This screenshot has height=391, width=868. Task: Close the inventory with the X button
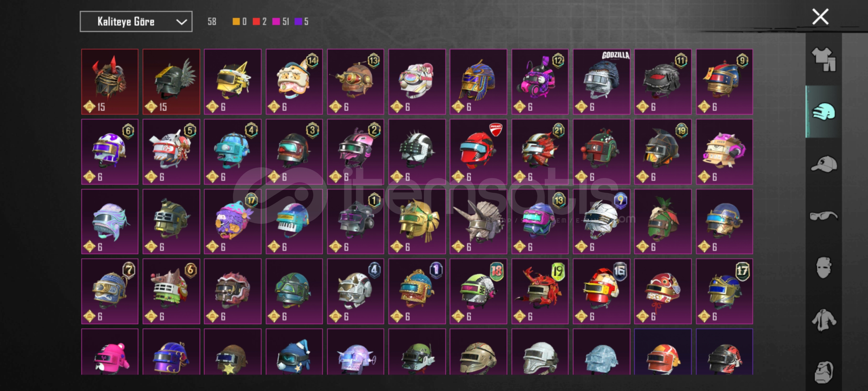tap(820, 17)
